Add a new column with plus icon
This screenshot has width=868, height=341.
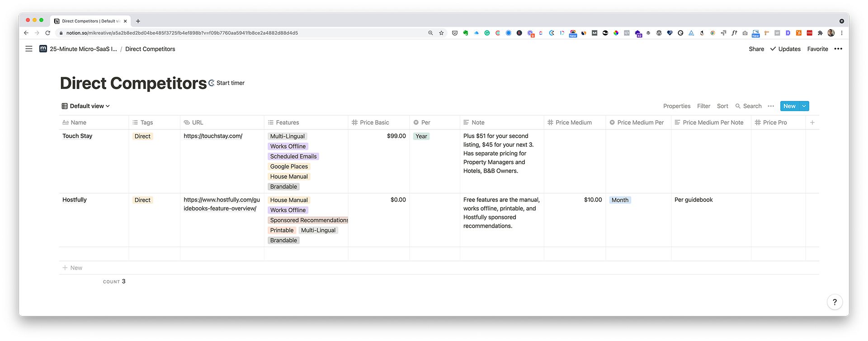tap(812, 122)
